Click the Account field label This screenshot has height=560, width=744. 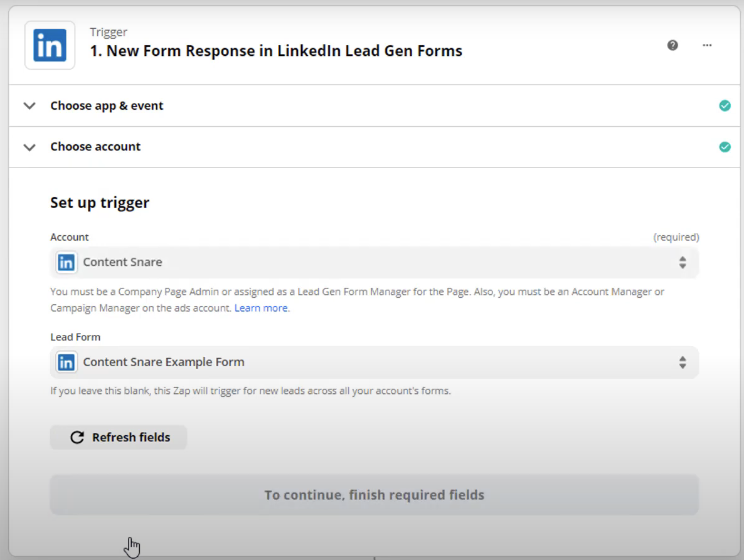(x=69, y=237)
